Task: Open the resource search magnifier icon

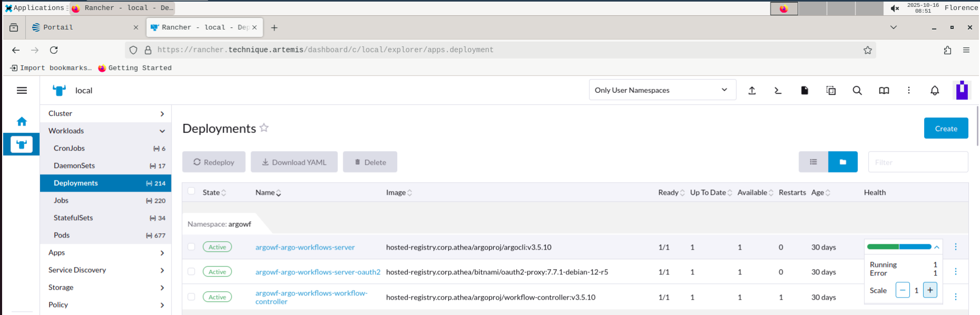Action: coord(857,91)
